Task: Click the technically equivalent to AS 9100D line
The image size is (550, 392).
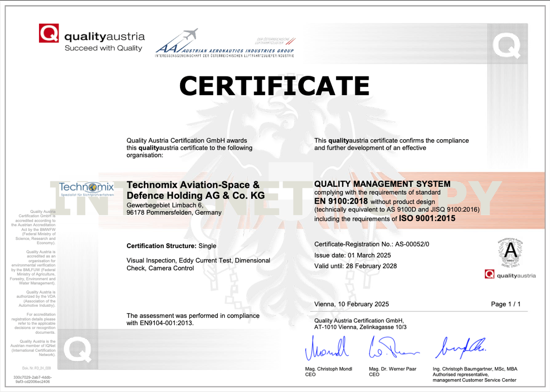Action: pyautogui.click(x=397, y=210)
